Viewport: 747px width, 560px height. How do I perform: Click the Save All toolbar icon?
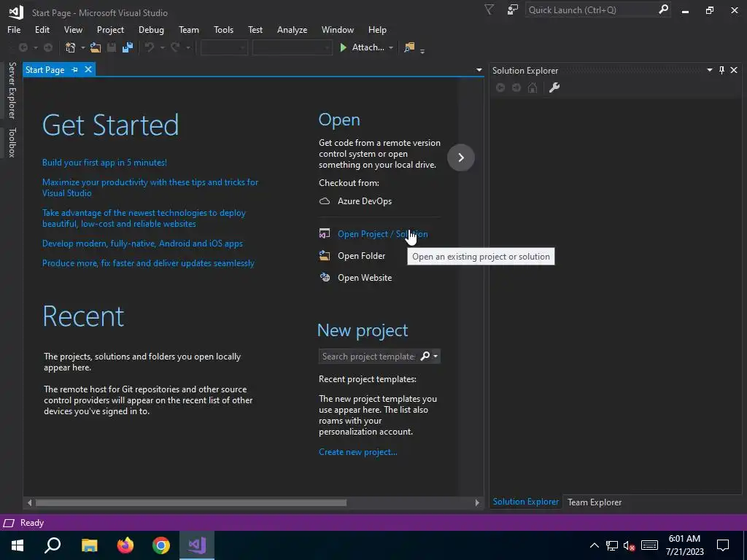click(x=127, y=47)
